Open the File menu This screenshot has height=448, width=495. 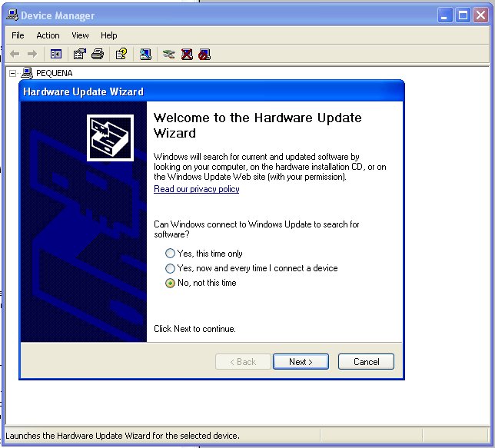click(x=18, y=35)
